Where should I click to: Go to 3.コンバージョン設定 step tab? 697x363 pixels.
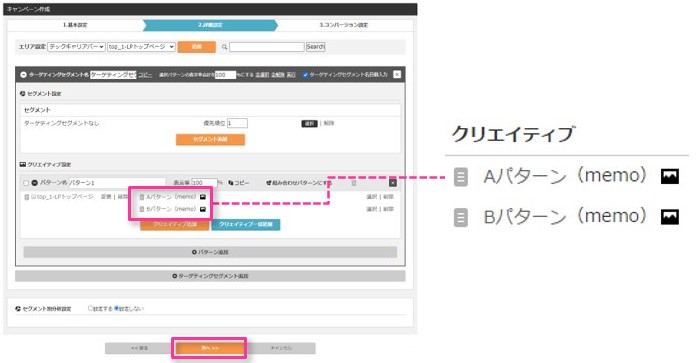344,25
